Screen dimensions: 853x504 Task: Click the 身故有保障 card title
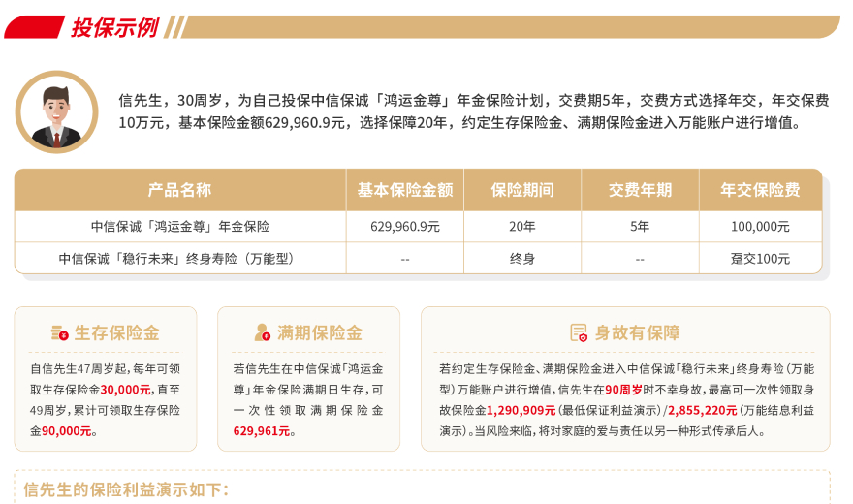(637, 332)
